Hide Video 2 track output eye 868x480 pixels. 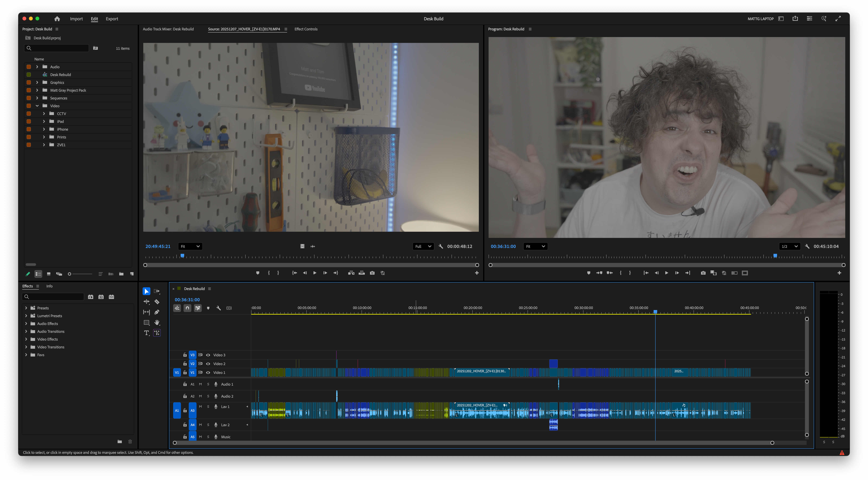(x=208, y=364)
